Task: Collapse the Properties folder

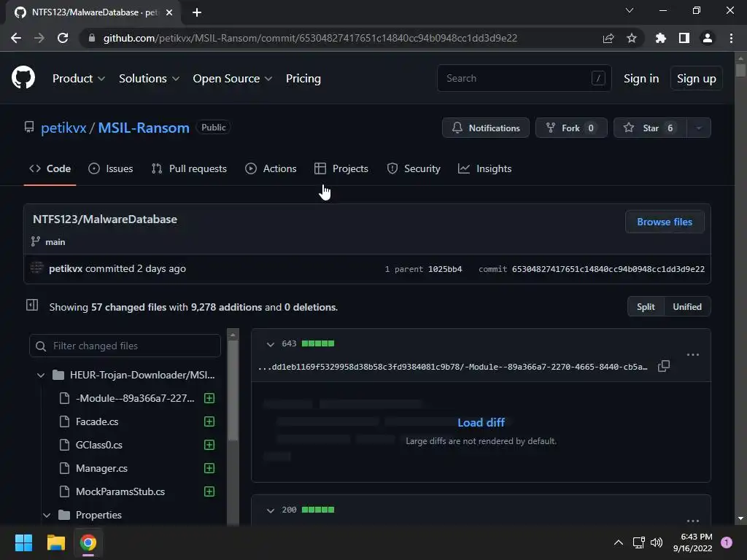Action: pyautogui.click(x=47, y=515)
